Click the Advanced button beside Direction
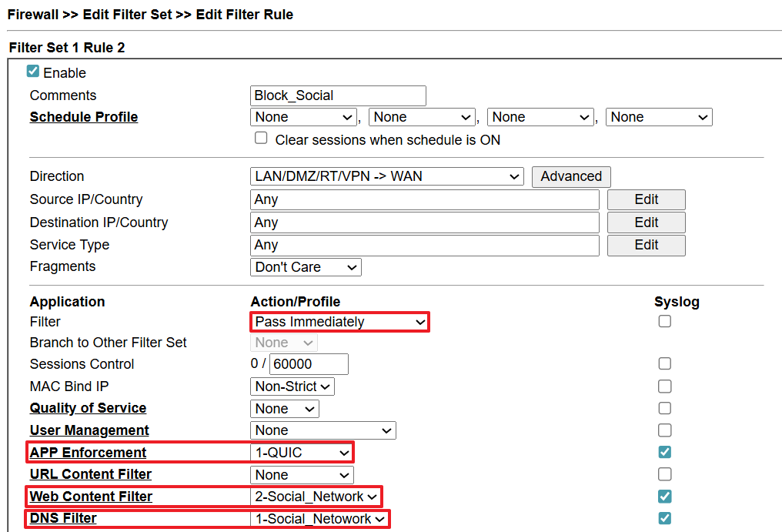This screenshot has height=532, width=782. (x=571, y=176)
